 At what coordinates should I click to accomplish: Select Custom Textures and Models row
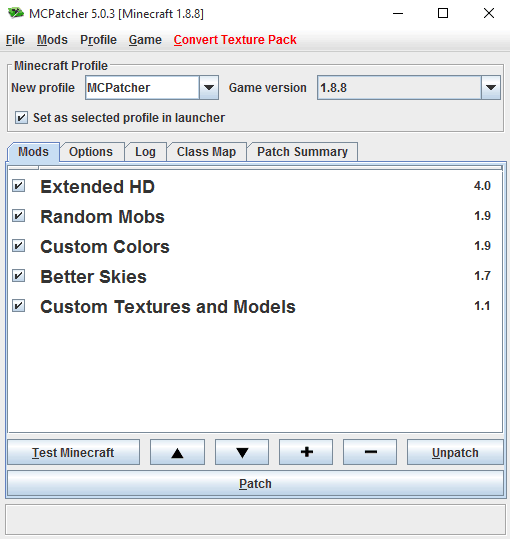point(255,306)
